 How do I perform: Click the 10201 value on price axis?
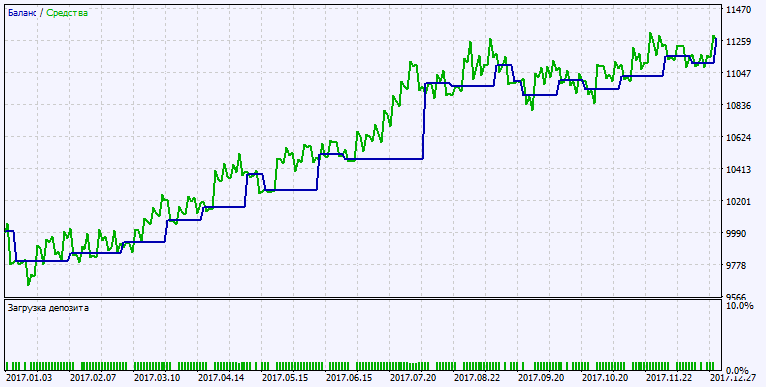click(739, 201)
